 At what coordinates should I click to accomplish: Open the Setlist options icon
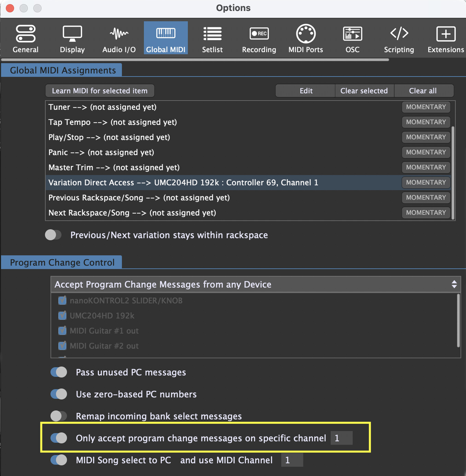(212, 38)
